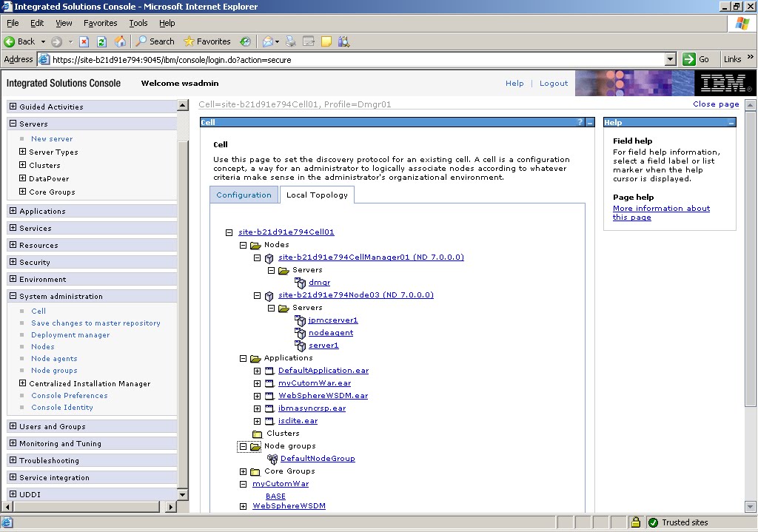Click the node icon beside Node03
Image resolution: width=758 pixels, height=532 pixels.
(269, 296)
